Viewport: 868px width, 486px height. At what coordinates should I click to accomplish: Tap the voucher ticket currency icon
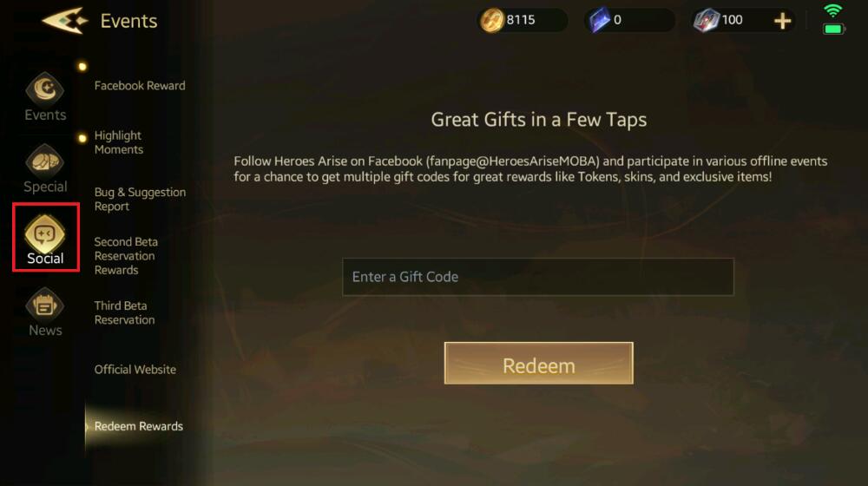pyautogui.click(x=707, y=21)
